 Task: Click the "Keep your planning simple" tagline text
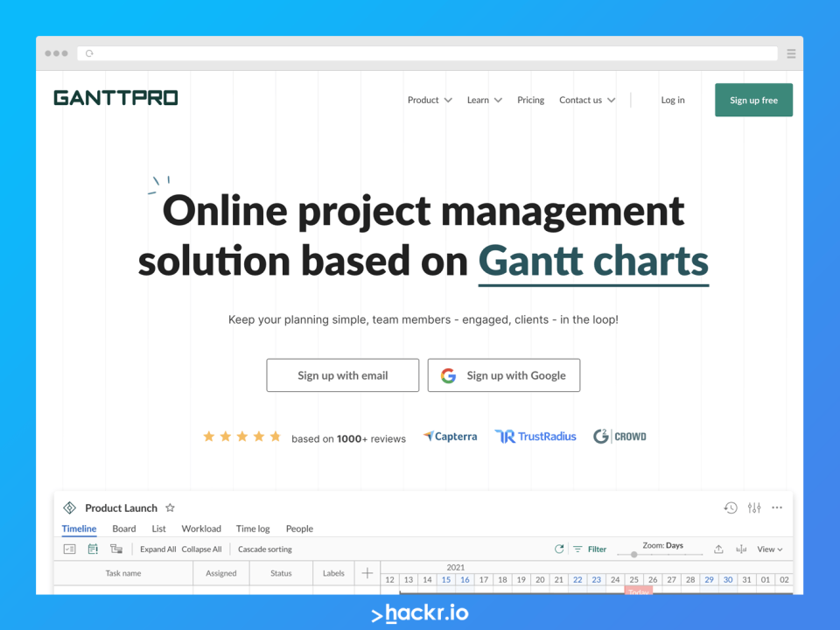[x=423, y=320]
